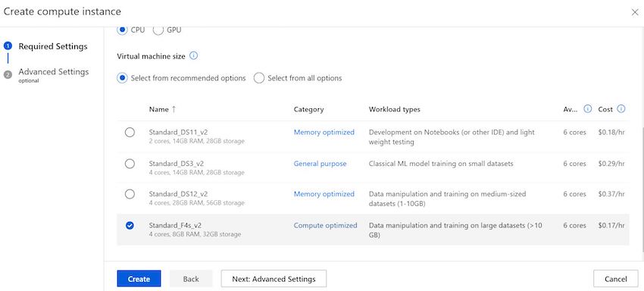Open Memory optimized link for Standard_DS11_v2
The height and width of the screenshot is (291, 644).
(324, 133)
